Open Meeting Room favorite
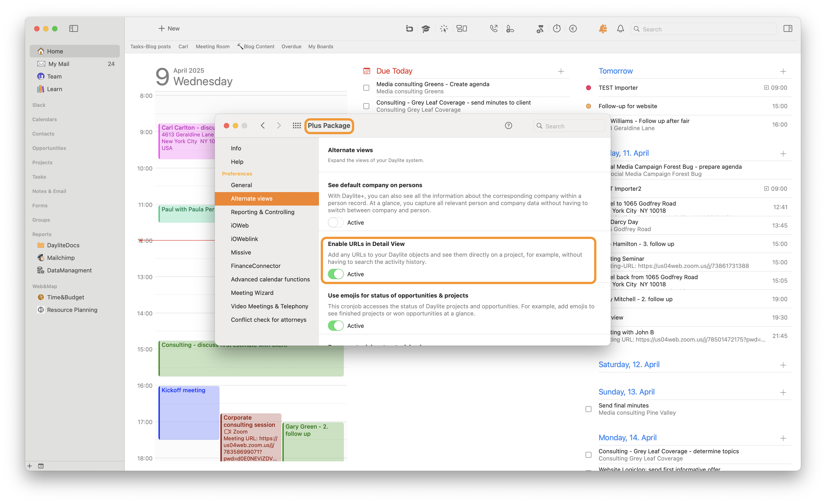826x504 pixels. tap(213, 47)
